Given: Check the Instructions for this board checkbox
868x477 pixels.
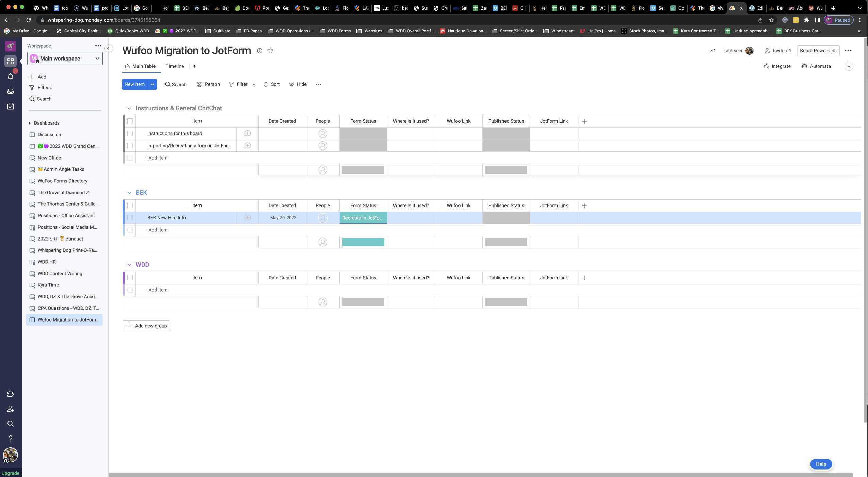Looking at the screenshot, I should [x=130, y=133].
